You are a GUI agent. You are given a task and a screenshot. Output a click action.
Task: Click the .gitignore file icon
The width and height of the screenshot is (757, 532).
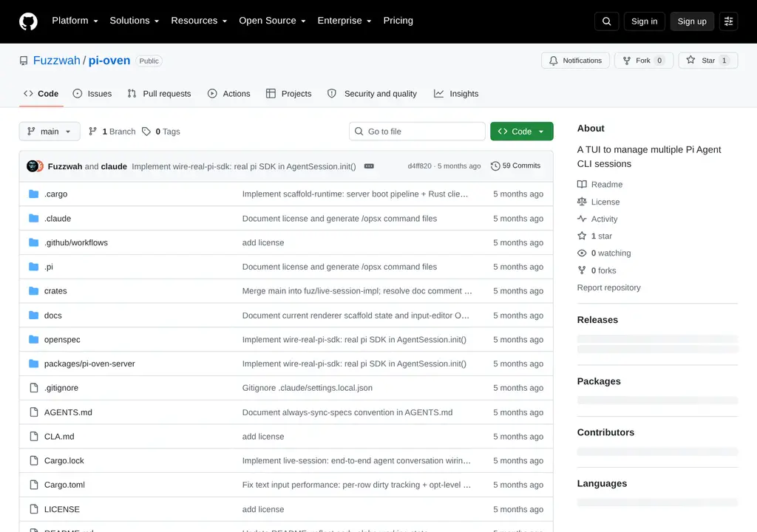(x=33, y=388)
